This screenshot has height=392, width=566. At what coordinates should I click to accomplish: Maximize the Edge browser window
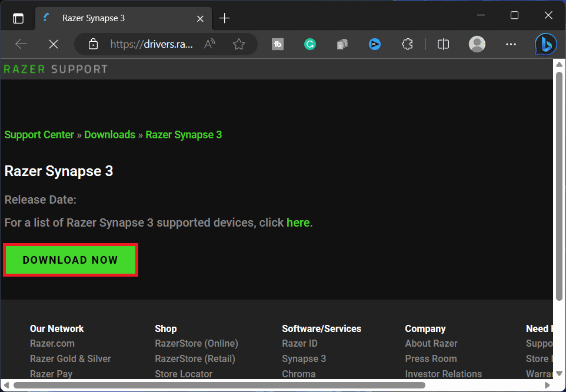coord(514,15)
